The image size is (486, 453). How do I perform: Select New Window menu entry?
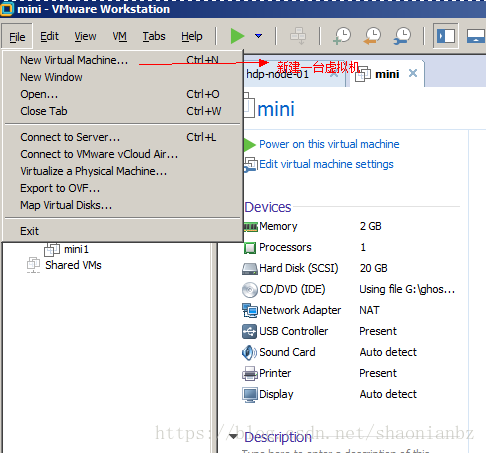pos(123,77)
